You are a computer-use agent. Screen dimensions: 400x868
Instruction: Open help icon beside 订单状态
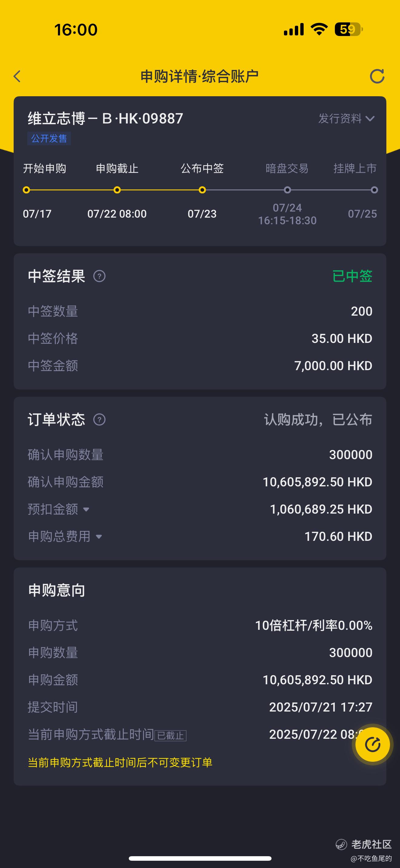pyautogui.click(x=99, y=420)
